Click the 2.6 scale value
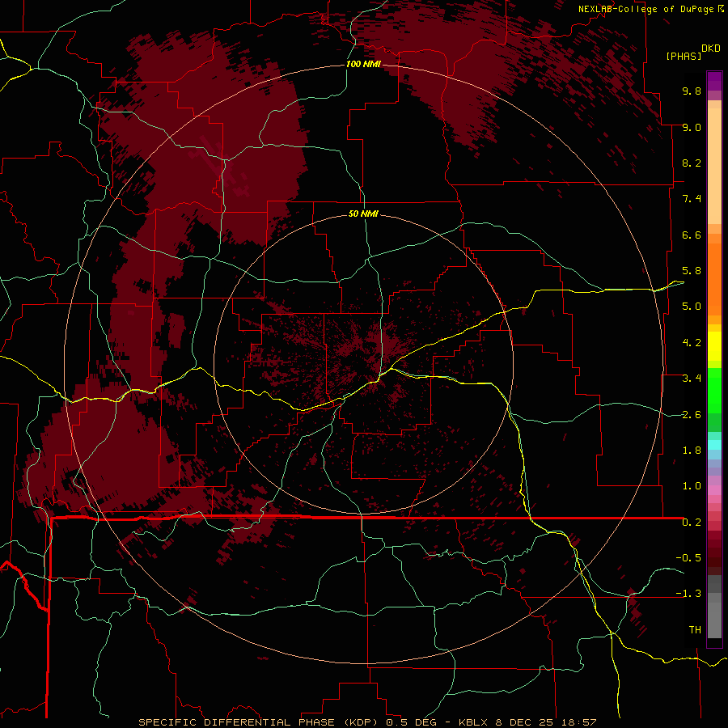The width and height of the screenshot is (728, 728). [692, 415]
